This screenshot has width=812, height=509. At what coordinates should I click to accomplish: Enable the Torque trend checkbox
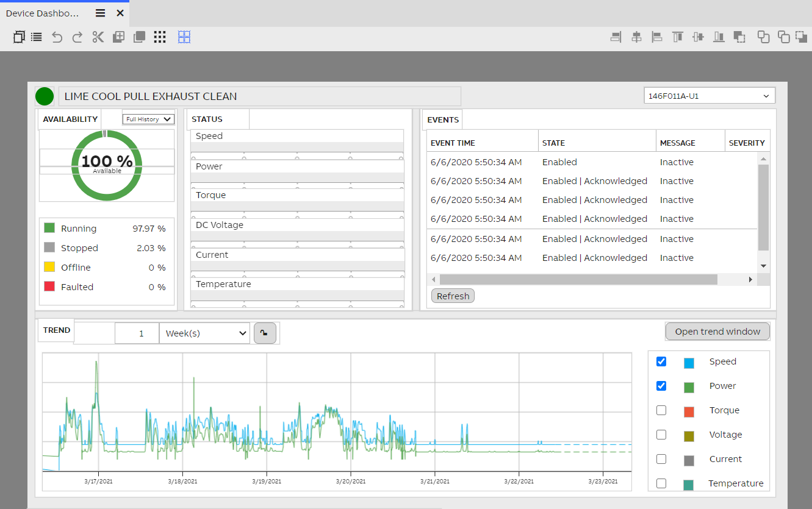(661, 410)
